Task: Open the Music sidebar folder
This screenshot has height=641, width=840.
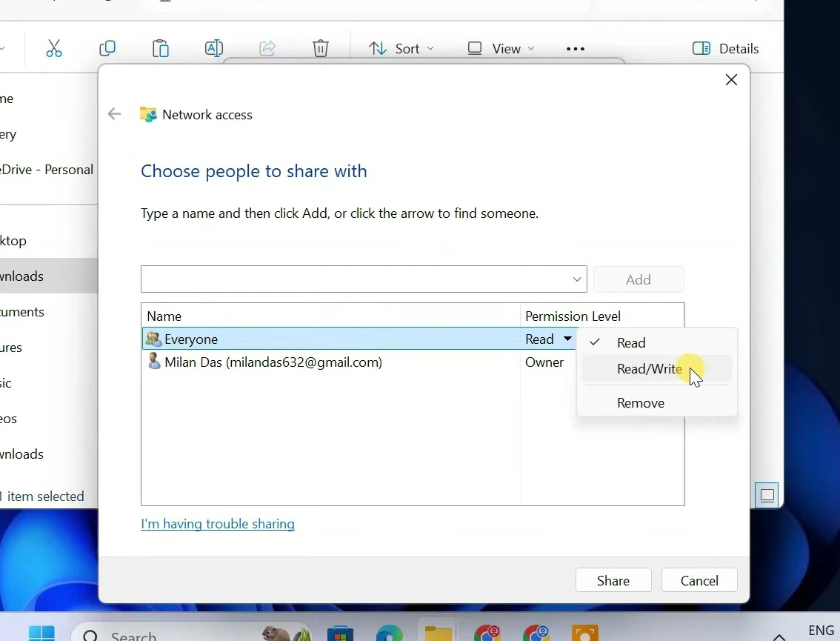Action: point(49,382)
